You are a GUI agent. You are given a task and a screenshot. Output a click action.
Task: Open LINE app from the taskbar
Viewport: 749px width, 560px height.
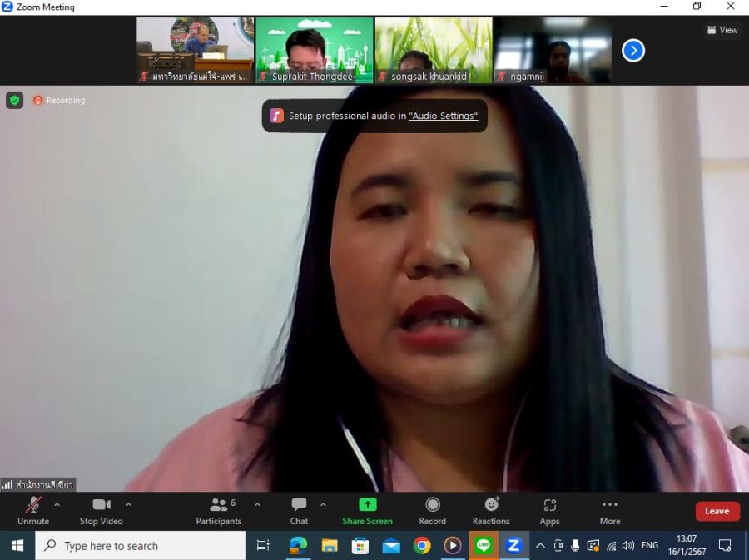point(483,546)
